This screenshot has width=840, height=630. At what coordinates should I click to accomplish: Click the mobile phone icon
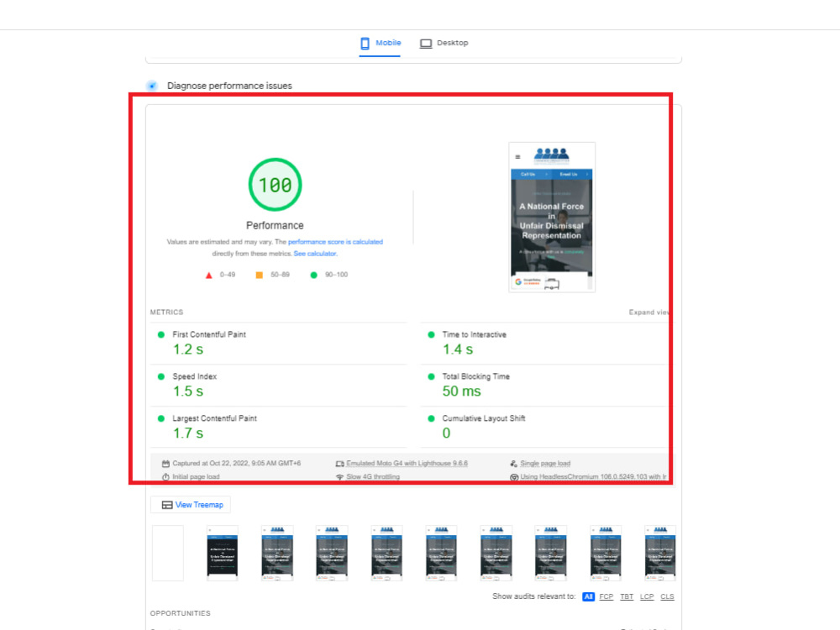pyautogui.click(x=365, y=43)
